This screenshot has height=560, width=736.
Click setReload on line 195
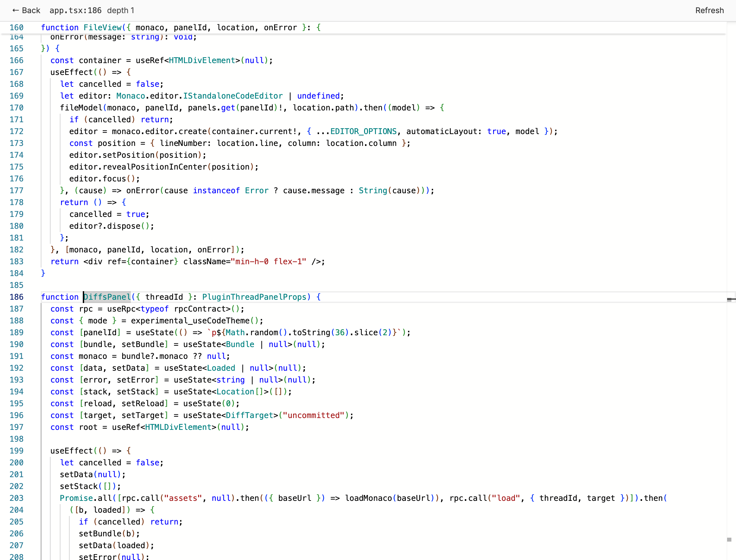pos(143,404)
